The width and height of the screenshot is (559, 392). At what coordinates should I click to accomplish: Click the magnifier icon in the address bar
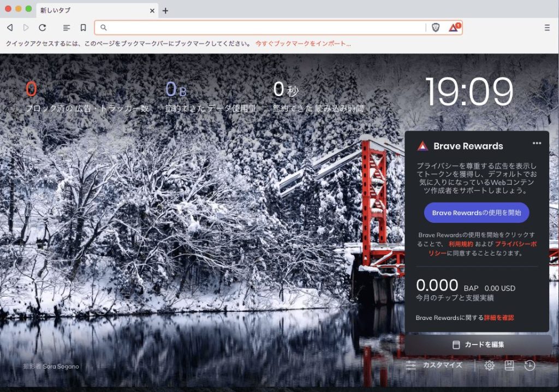(x=103, y=27)
